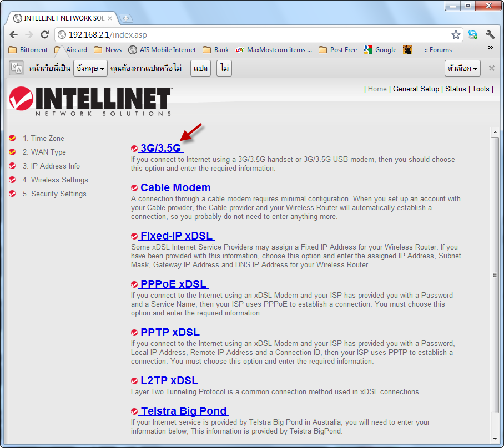The width and height of the screenshot is (504, 448).
Task: Dismiss the translation bar
Action: coord(491,68)
